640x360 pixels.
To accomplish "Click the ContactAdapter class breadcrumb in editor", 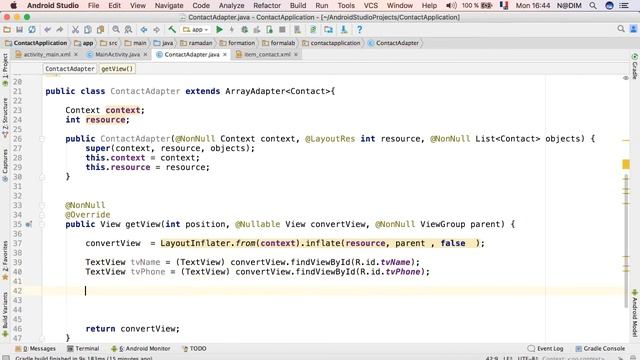I will [x=70, y=69].
